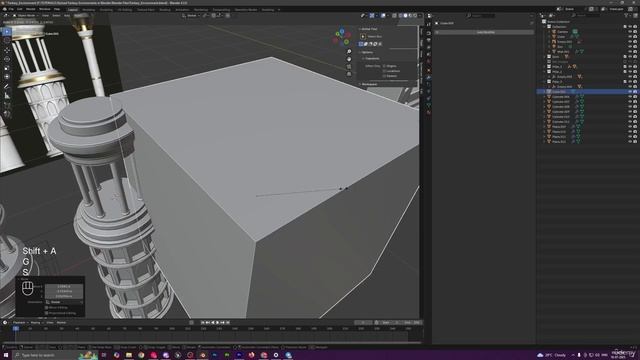Image resolution: width=640 pixels, height=360 pixels.
Task: Click the Move X value field
Action: pyautogui.click(x=64, y=287)
